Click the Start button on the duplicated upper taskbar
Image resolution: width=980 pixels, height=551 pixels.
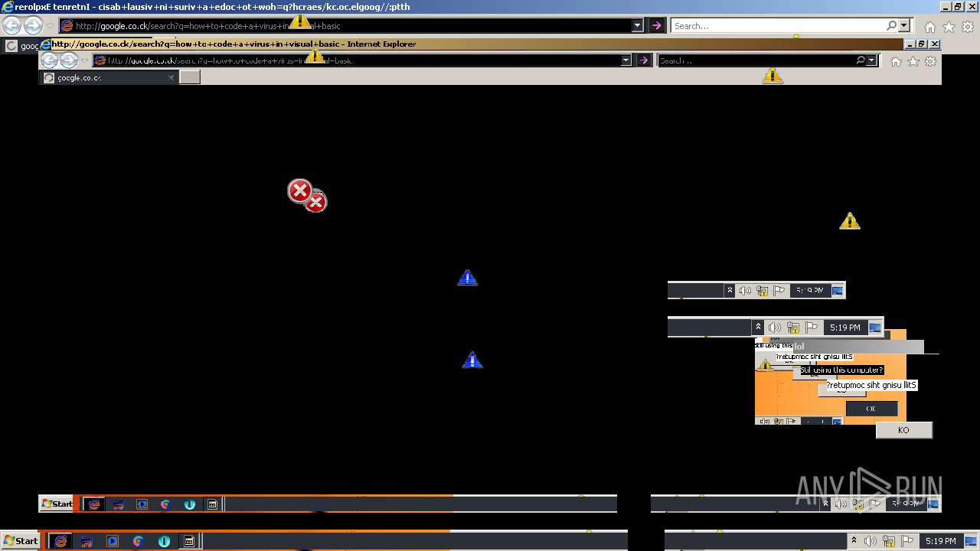(x=57, y=504)
